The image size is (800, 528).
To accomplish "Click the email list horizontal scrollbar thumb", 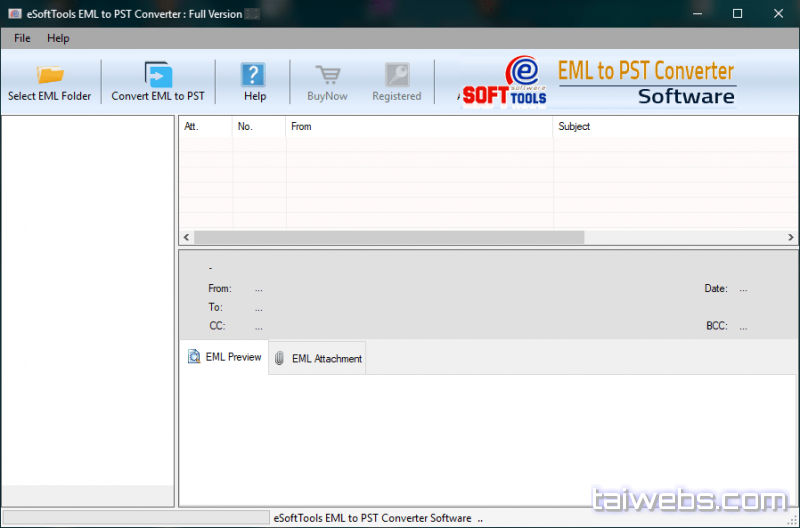I will [x=388, y=238].
